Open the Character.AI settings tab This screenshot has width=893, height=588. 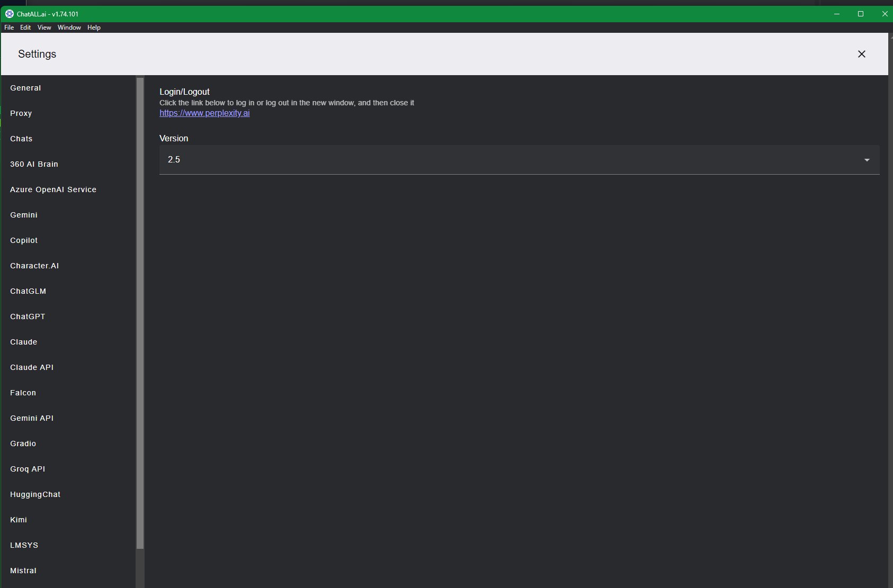tap(68, 266)
